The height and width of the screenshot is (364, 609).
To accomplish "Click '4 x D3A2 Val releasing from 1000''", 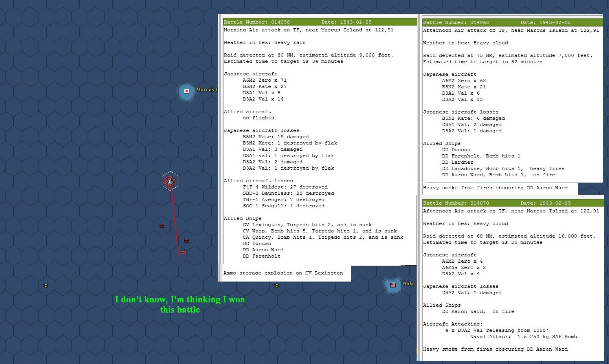I will (x=497, y=330).
